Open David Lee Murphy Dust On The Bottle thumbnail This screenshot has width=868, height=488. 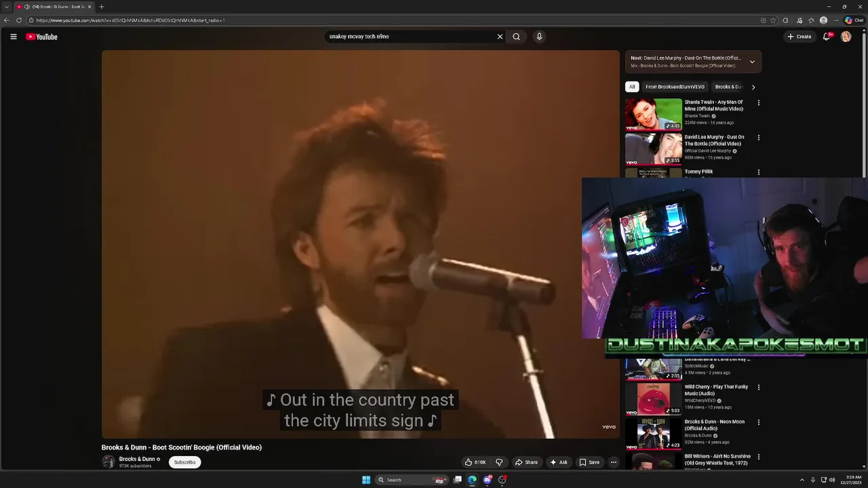654,148
